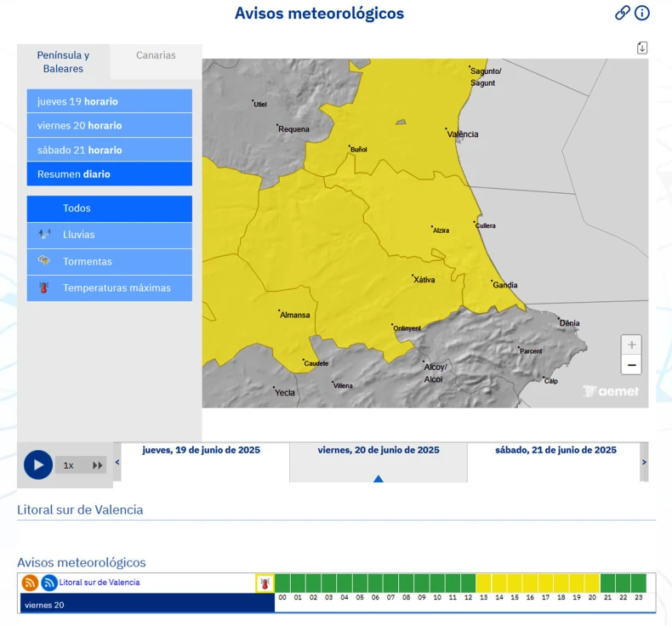Click the Lluvias rain icon
This screenshot has width=672, height=626.
(x=44, y=235)
